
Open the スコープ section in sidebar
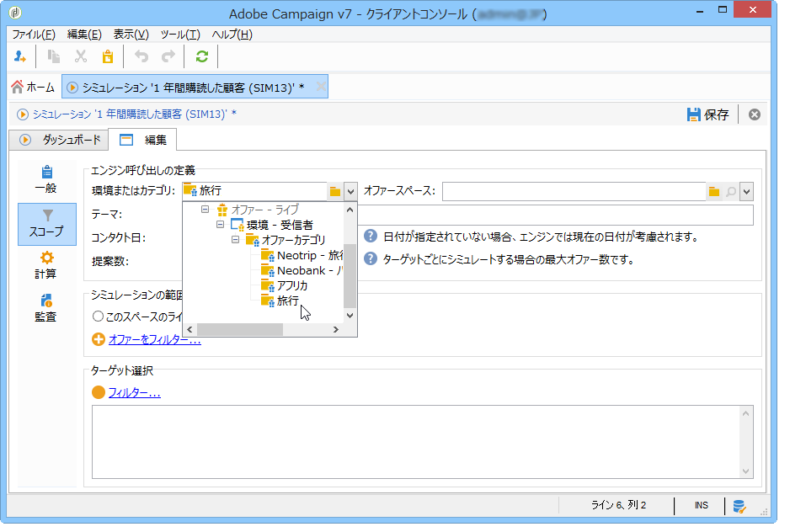(47, 224)
